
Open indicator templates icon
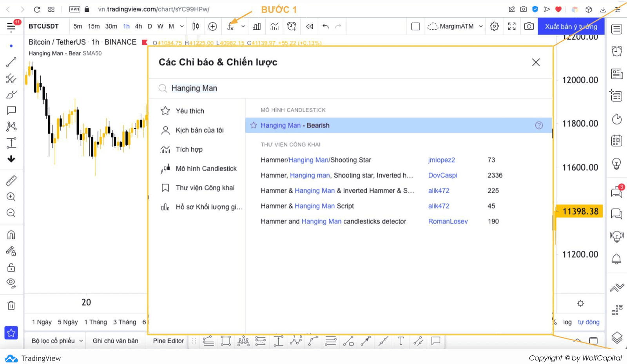274,26
